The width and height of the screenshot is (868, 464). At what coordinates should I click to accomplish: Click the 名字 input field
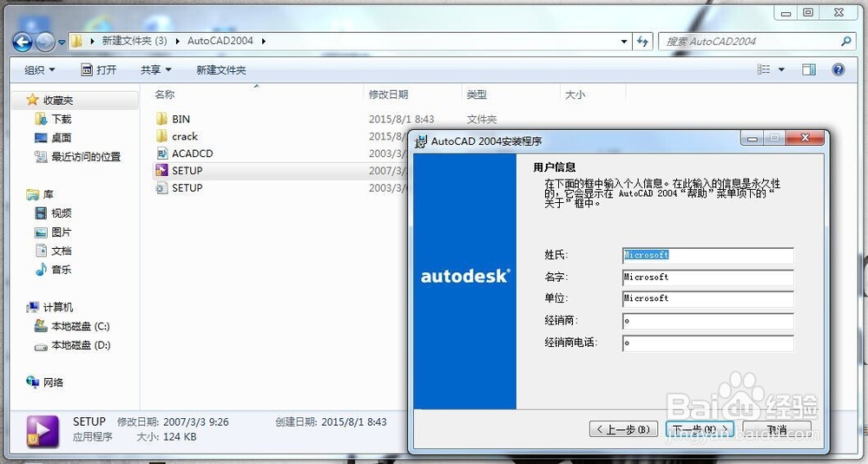(708, 277)
